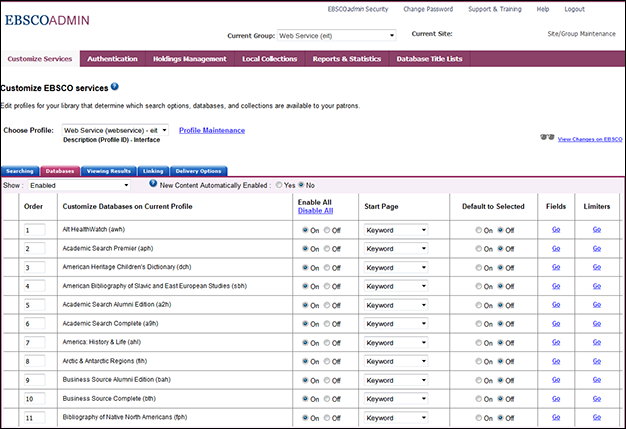Click the Disable All link

(x=315, y=211)
